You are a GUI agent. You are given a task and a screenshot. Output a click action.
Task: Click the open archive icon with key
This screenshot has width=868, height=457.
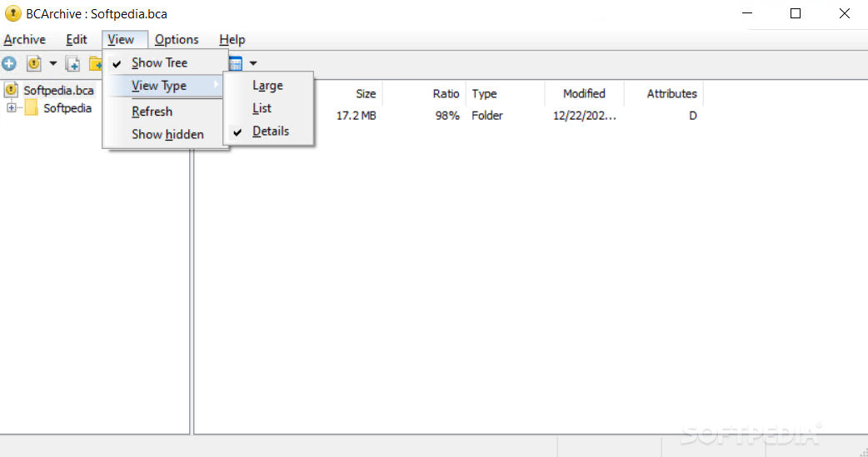34,63
